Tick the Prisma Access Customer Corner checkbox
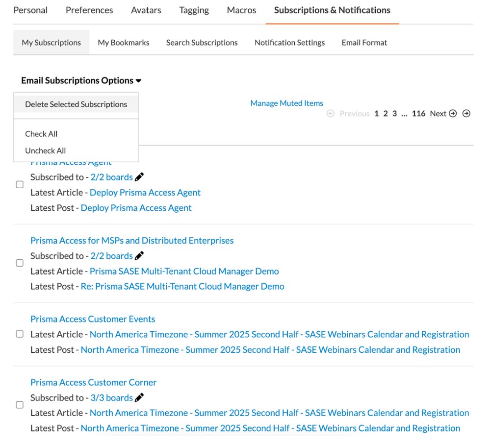The image size is (490, 448). pos(20,405)
